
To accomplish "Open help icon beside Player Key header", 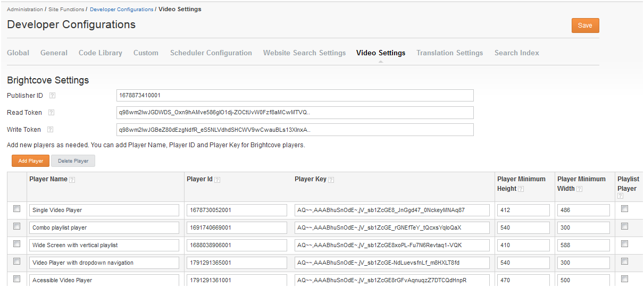I will (331, 180).
